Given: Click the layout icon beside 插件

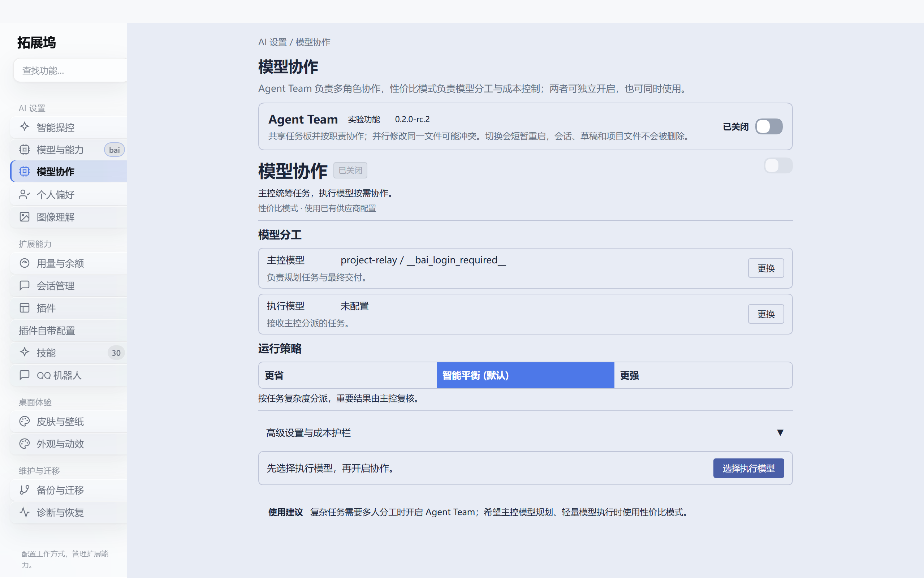Looking at the screenshot, I should (25, 308).
